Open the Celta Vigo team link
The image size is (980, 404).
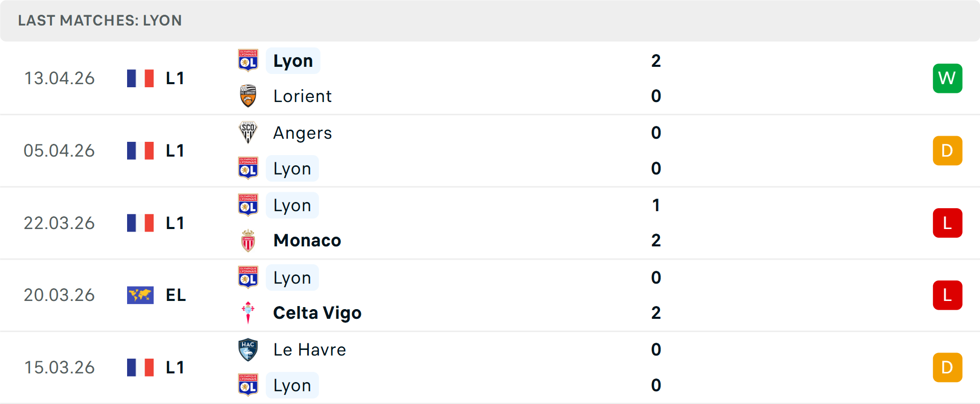[317, 313]
